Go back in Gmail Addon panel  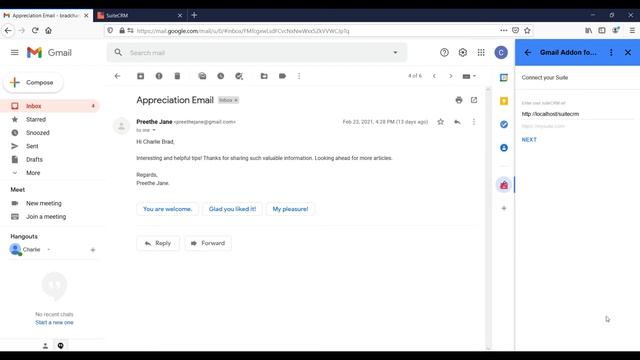(x=528, y=52)
